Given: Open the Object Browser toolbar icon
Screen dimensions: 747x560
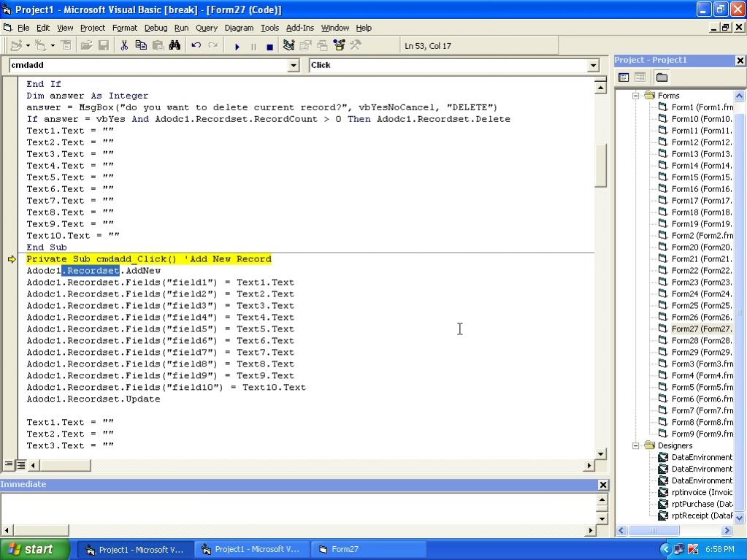Looking at the screenshot, I should 339,45.
